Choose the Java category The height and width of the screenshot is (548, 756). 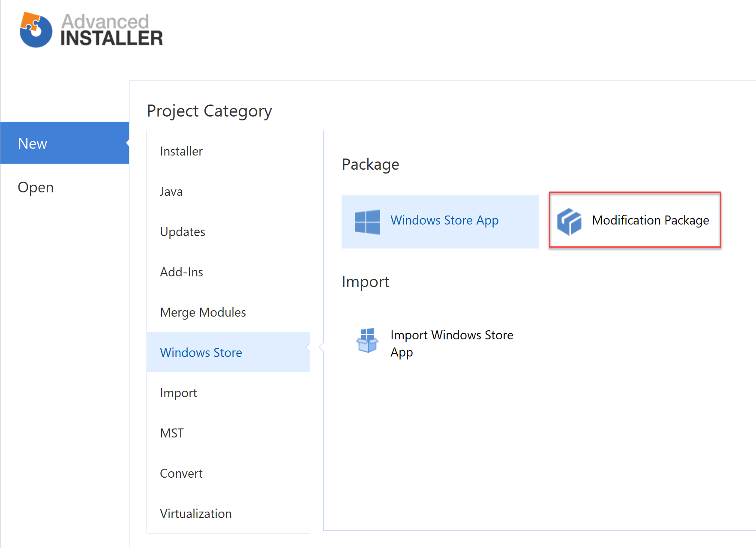click(x=171, y=191)
